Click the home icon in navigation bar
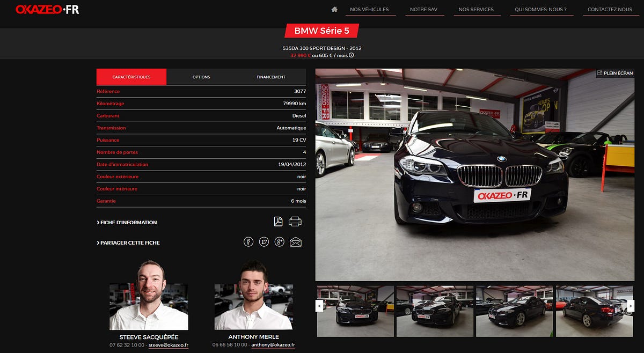 pos(334,9)
